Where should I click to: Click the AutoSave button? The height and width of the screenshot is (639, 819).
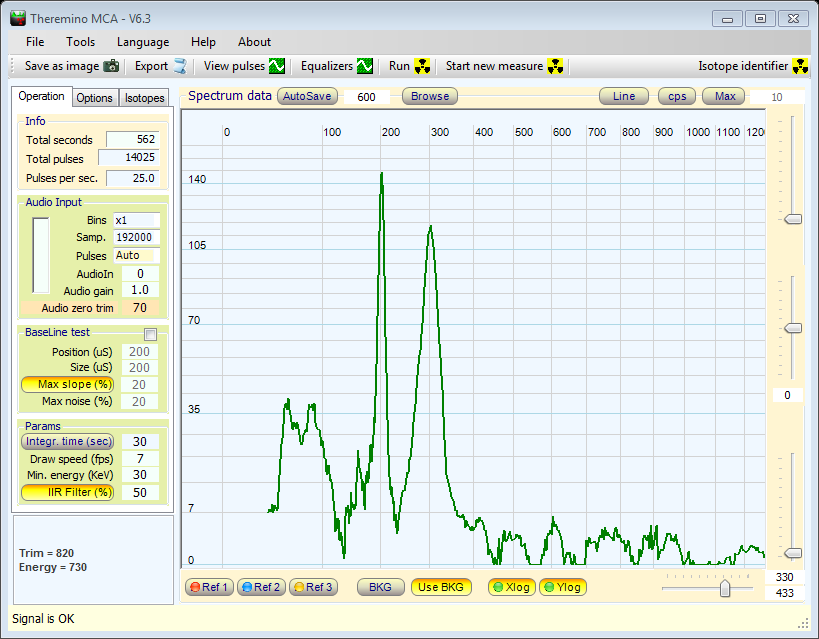[x=307, y=97]
